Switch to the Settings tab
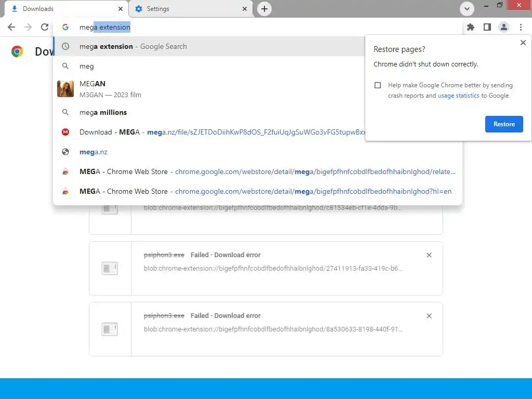Viewport: 532px width, 399px height. pos(191,9)
